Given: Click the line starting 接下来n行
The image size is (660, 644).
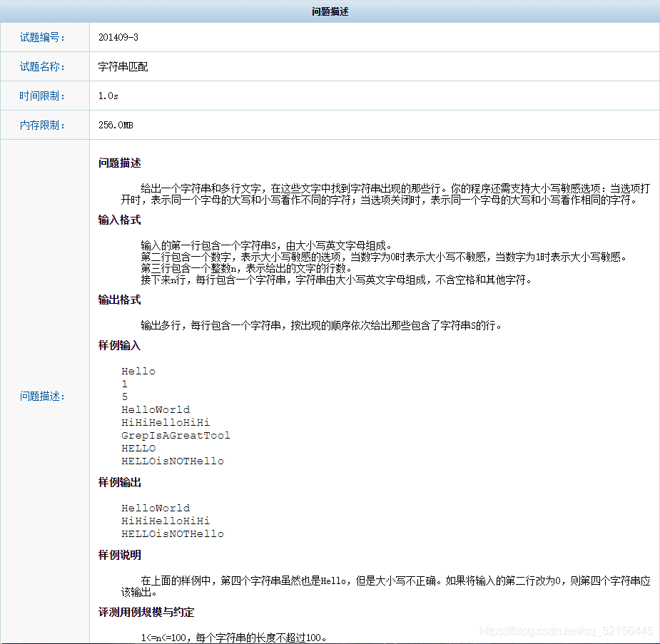Looking at the screenshot, I should point(336,280).
